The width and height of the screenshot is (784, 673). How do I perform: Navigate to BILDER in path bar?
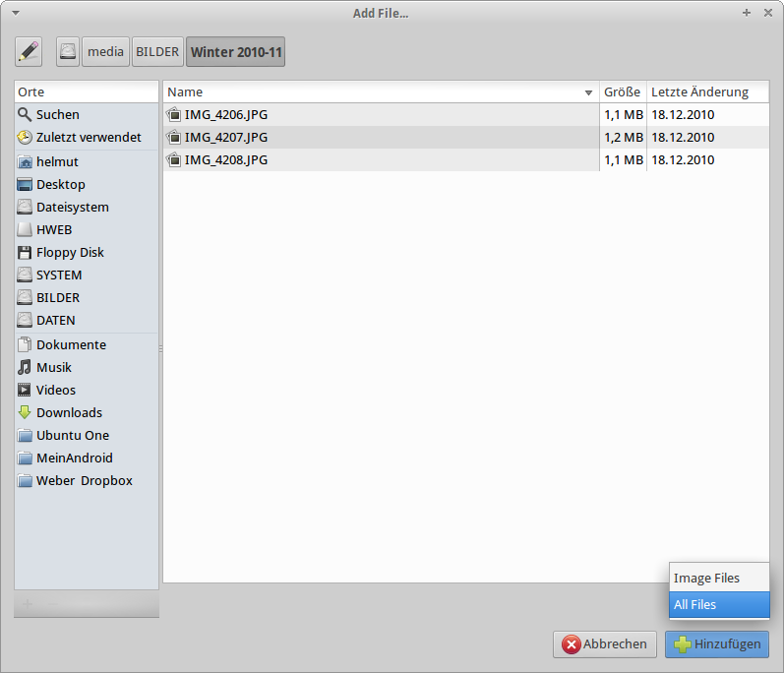(157, 51)
